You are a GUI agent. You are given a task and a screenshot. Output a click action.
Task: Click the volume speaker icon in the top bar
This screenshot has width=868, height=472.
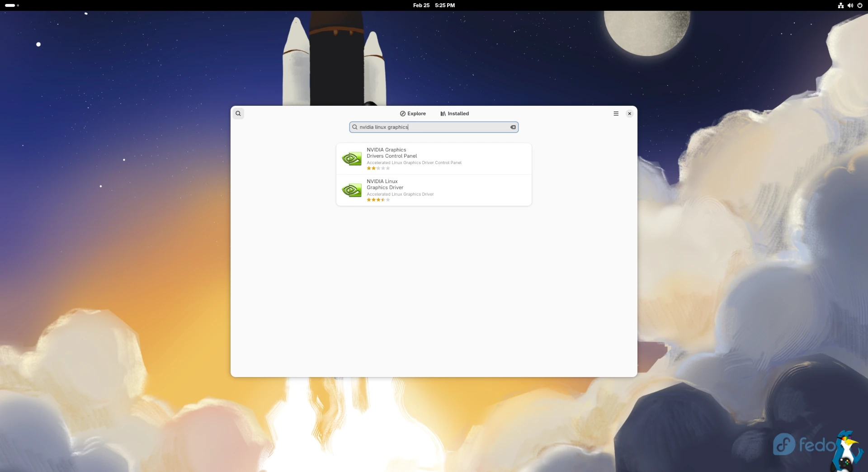click(850, 5)
